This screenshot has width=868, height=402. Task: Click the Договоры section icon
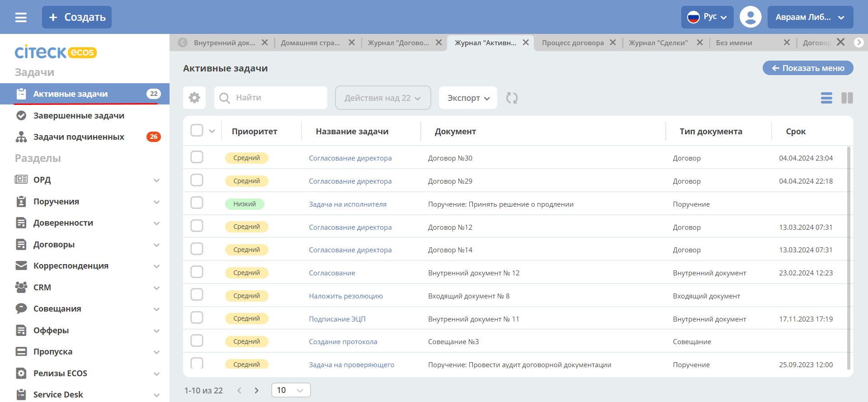pos(21,244)
